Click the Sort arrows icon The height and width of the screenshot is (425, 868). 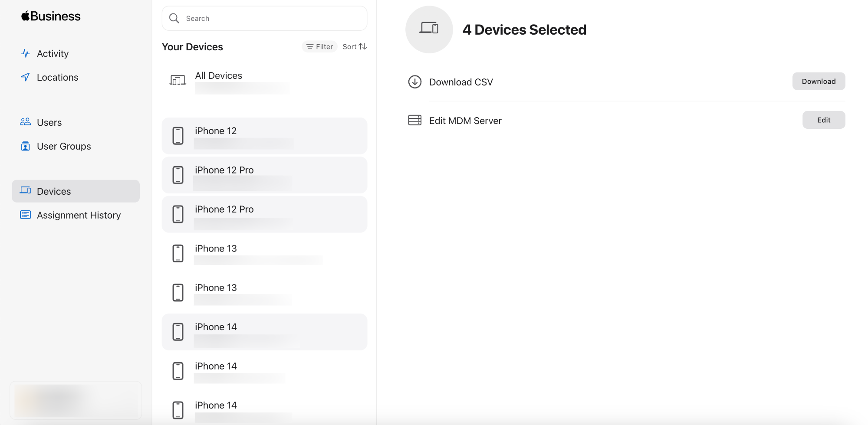point(363,46)
